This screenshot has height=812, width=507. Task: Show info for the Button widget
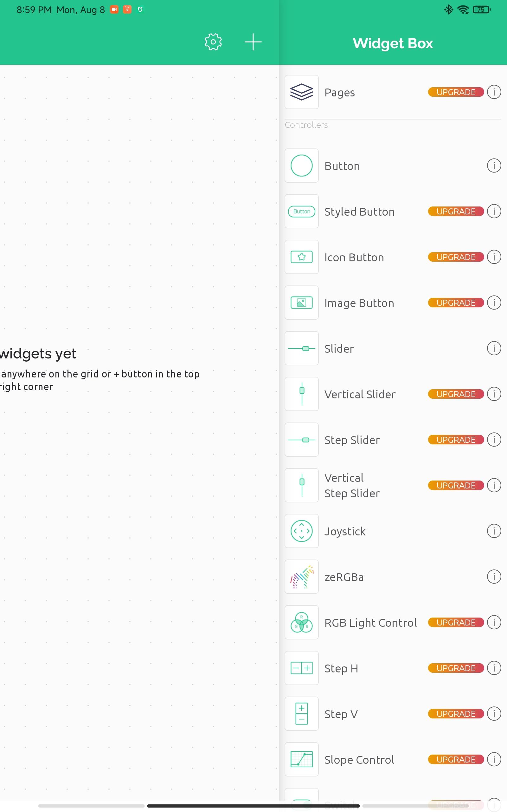[x=494, y=166]
